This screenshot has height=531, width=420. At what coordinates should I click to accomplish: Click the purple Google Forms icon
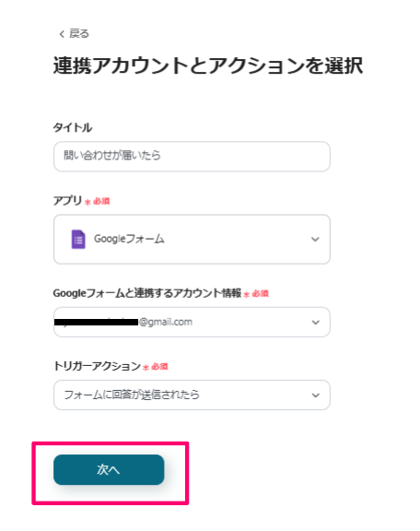[78, 239]
